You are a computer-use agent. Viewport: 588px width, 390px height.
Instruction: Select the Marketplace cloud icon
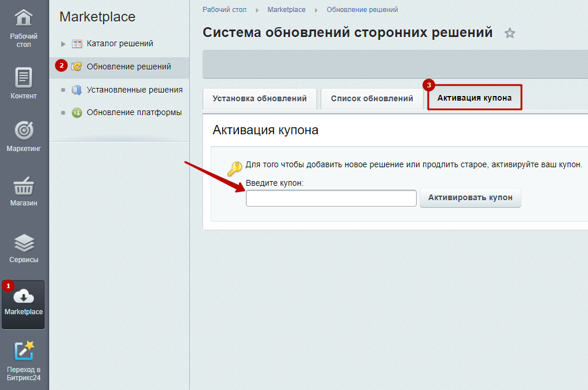tap(24, 296)
